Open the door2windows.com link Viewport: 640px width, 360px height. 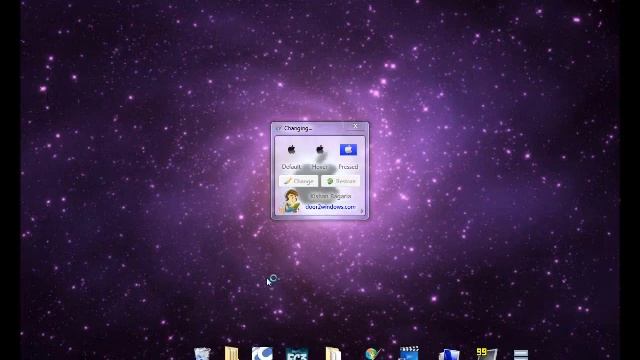point(330,207)
